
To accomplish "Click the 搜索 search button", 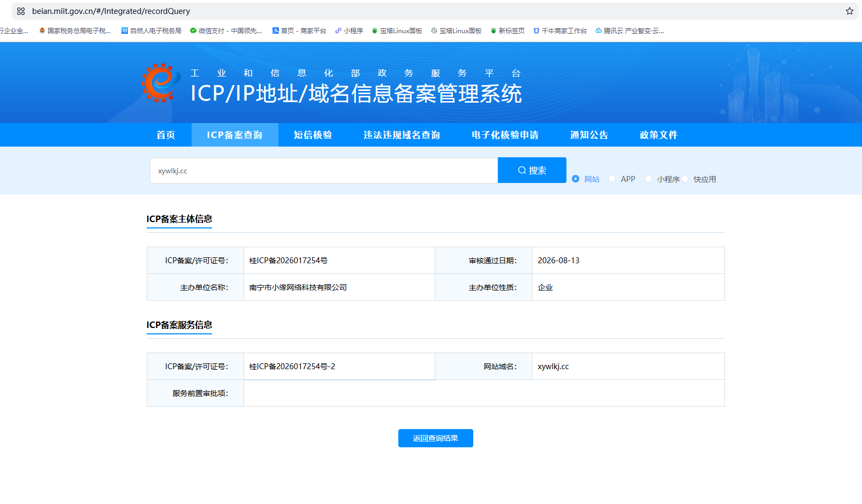I will pyautogui.click(x=532, y=170).
